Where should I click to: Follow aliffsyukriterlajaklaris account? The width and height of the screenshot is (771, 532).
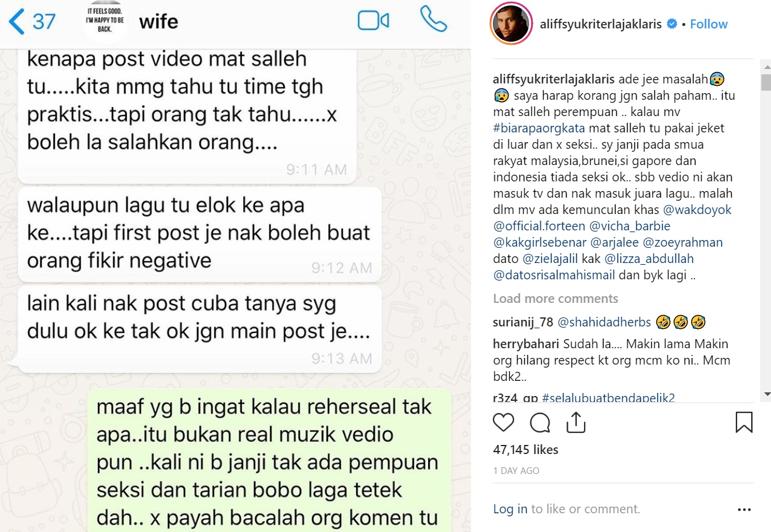coord(709,24)
